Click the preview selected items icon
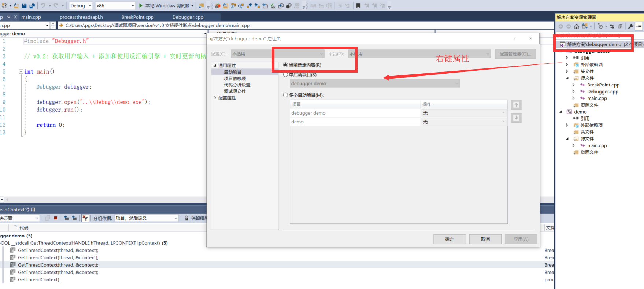The height and width of the screenshot is (289, 644). pyautogui.click(x=639, y=26)
